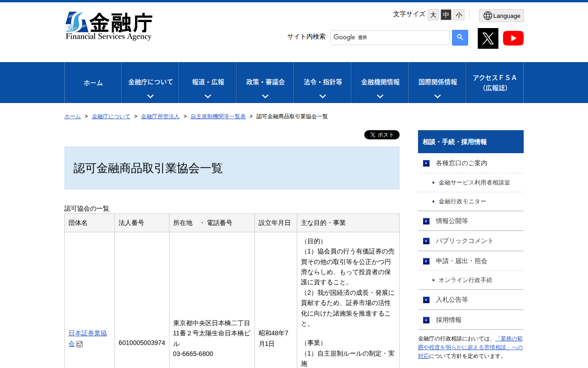The width and height of the screenshot is (588, 368).
Task: Click the Financial Services Agency logo
Action: [x=109, y=26]
